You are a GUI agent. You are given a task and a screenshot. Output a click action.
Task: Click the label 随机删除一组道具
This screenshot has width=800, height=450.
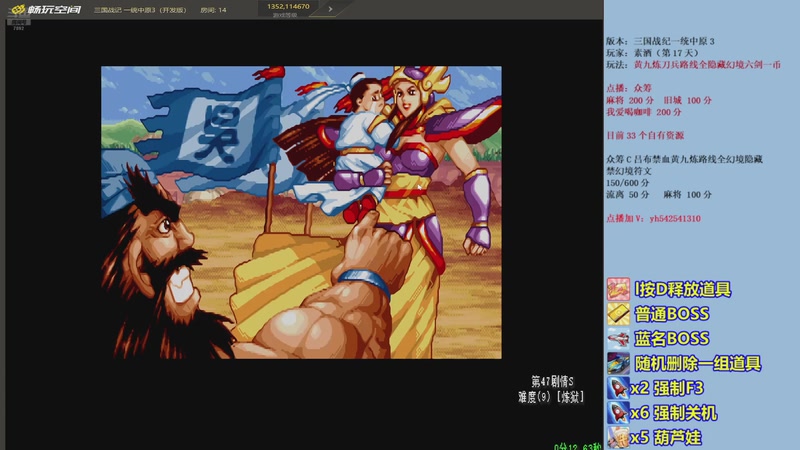pyautogui.click(x=698, y=363)
